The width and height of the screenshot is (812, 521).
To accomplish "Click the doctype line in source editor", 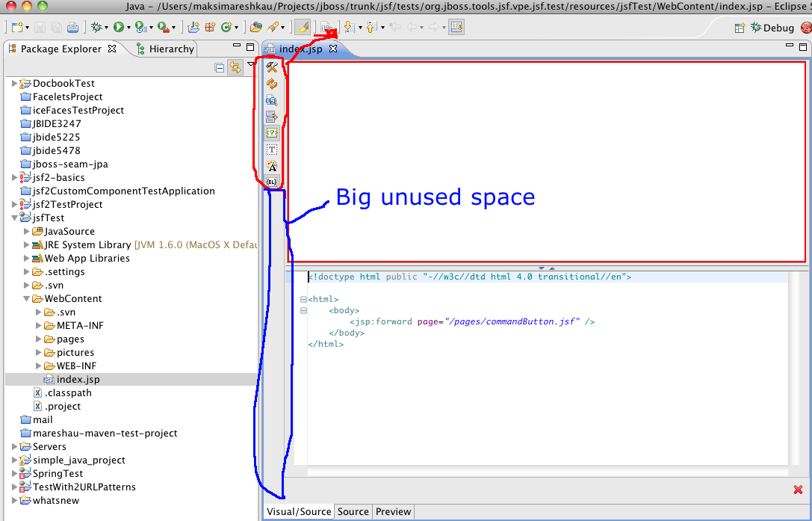I will click(469, 277).
